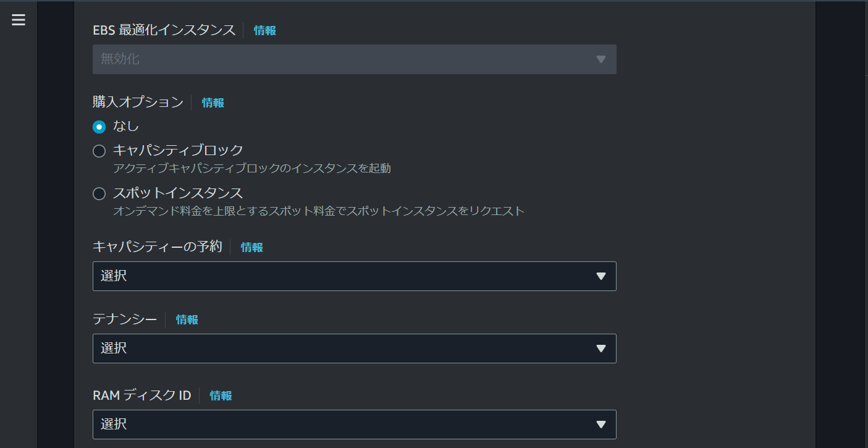Click the dropdown arrow on テナンシー
Screen dimensions: 868x448
(x=600, y=349)
